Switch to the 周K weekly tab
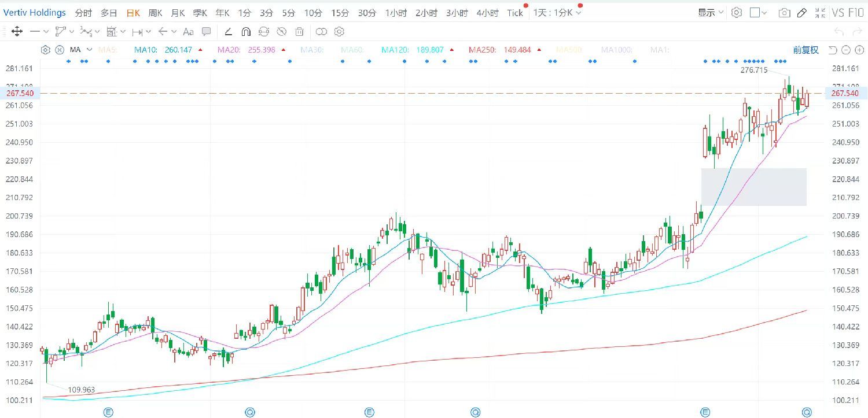 click(x=155, y=13)
